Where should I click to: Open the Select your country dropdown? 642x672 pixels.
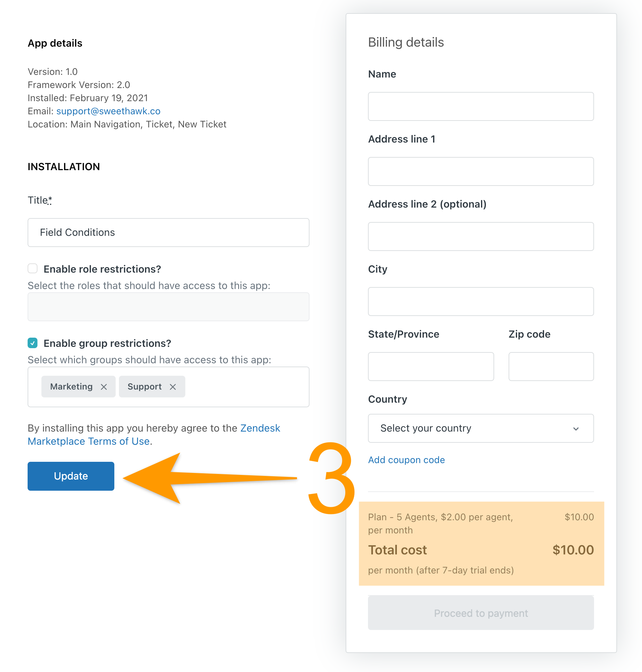[480, 428]
